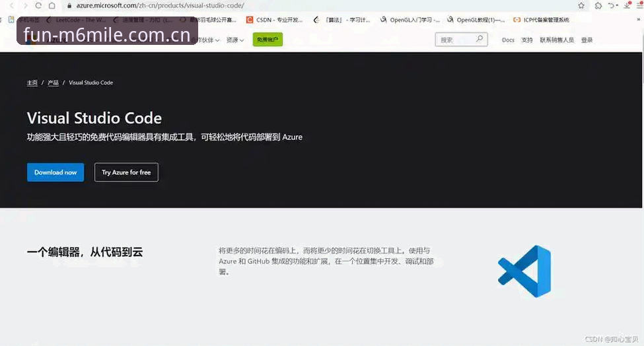The image size is (644, 346).
Task: Click the magnifier search icon
Action: coord(480,39)
